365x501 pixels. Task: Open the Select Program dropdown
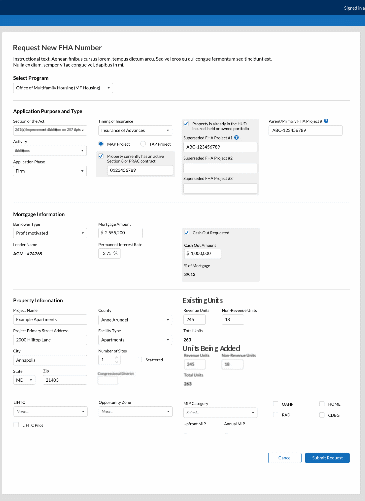pyautogui.click(x=63, y=88)
